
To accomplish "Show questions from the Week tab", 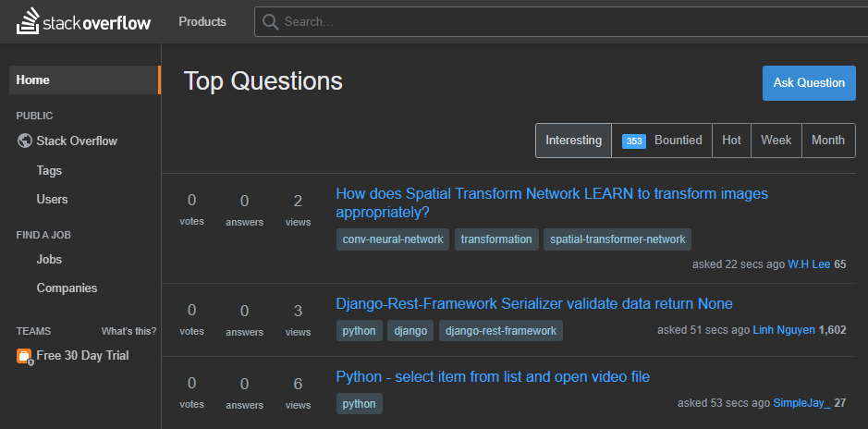I will (x=776, y=141).
